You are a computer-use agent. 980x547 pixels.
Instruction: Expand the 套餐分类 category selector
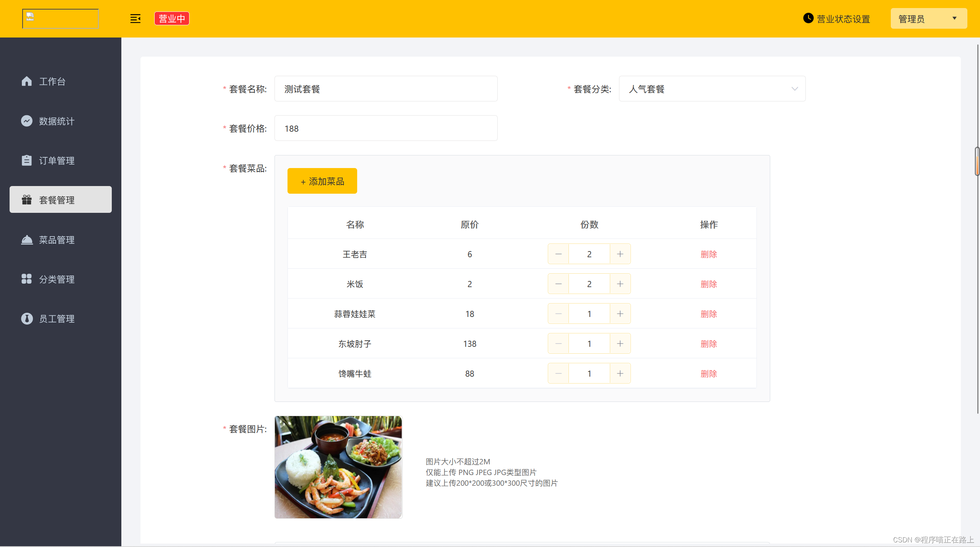pyautogui.click(x=711, y=88)
